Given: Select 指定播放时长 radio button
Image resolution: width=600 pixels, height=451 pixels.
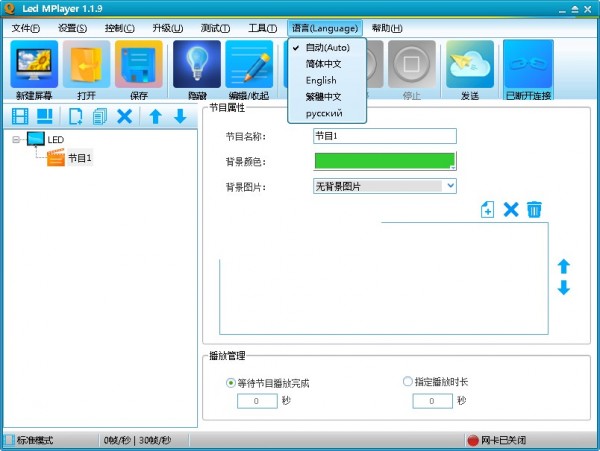Looking at the screenshot, I should 407,382.
